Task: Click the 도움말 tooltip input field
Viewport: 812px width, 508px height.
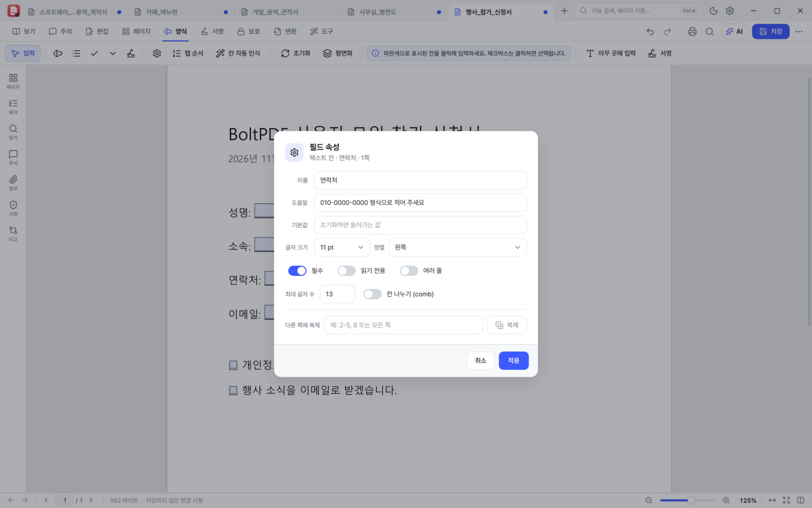Action: click(x=420, y=203)
